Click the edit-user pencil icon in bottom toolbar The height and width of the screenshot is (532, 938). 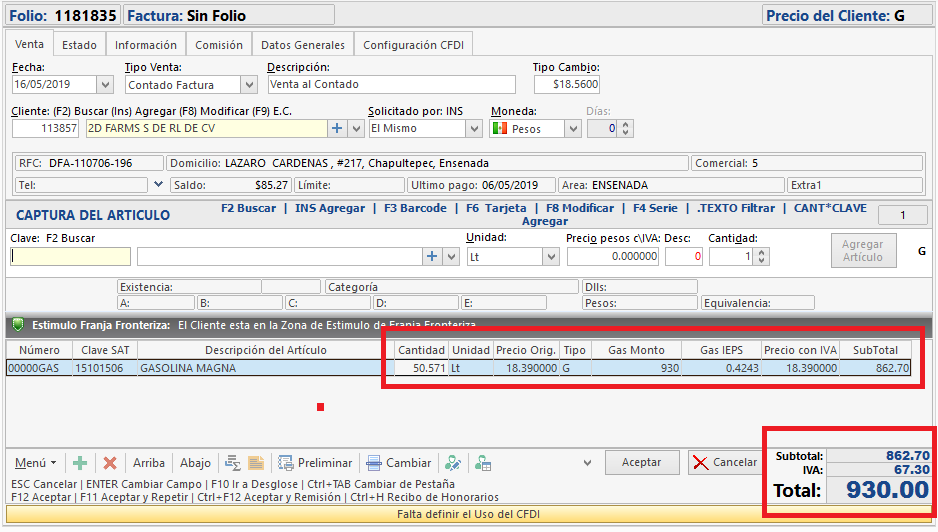pos(453,463)
